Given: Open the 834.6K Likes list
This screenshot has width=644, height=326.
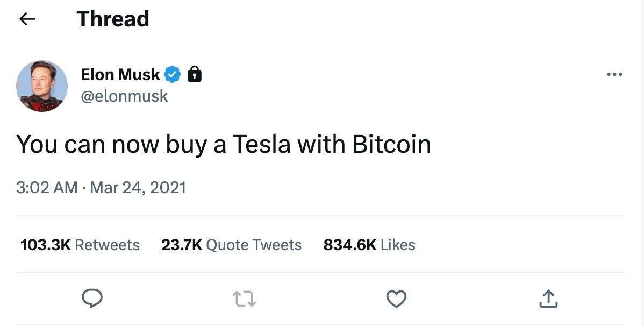Looking at the screenshot, I should tap(369, 244).
